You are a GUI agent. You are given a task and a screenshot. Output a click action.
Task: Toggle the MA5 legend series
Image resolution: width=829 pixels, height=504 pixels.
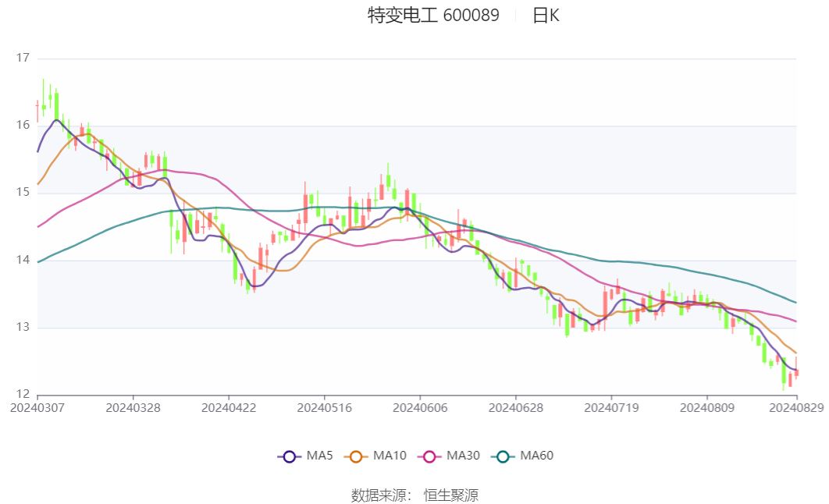click(305, 456)
